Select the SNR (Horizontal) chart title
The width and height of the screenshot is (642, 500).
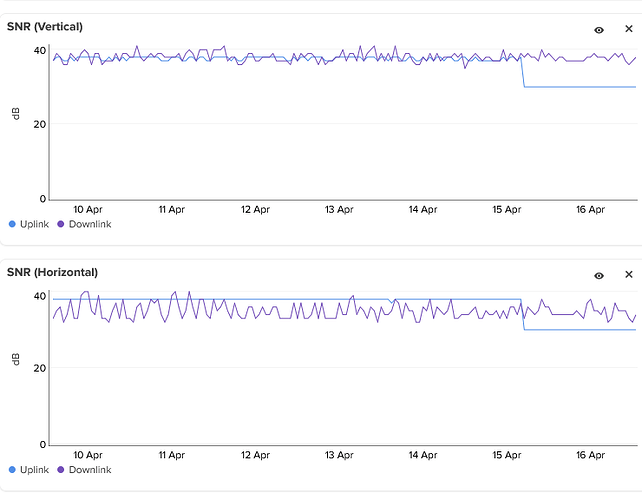[x=52, y=272]
